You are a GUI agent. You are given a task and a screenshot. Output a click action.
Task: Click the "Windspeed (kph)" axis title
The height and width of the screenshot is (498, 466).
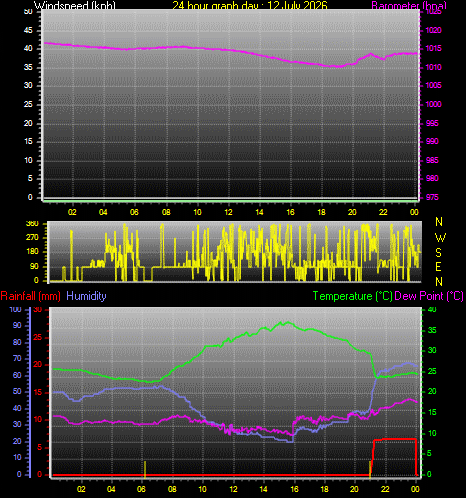pyautogui.click(x=75, y=5)
